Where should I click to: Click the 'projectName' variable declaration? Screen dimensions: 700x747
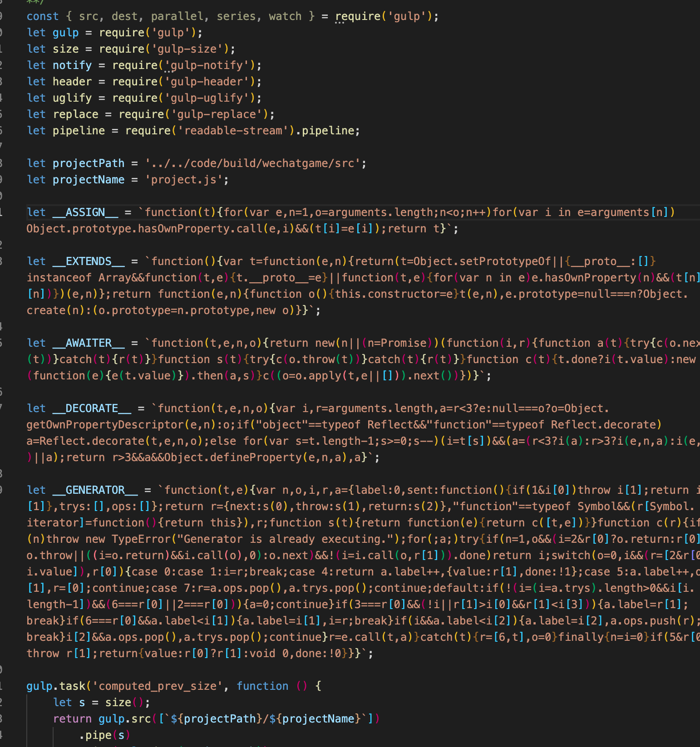point(89,180)
